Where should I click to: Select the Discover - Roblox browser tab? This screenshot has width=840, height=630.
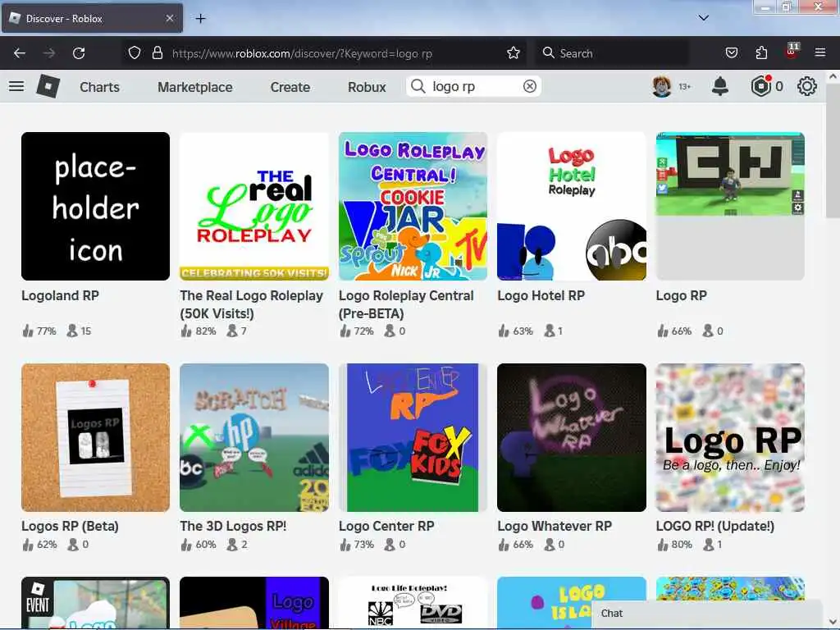pos(92,18)
